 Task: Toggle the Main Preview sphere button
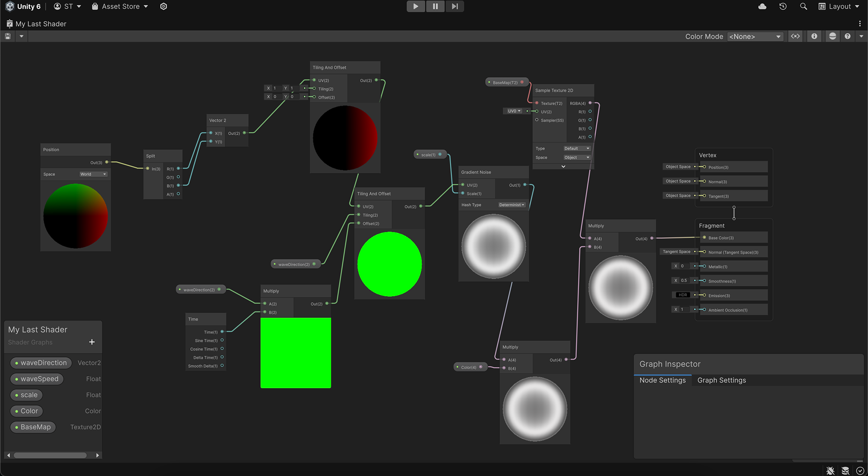click(x=832, y=36)
